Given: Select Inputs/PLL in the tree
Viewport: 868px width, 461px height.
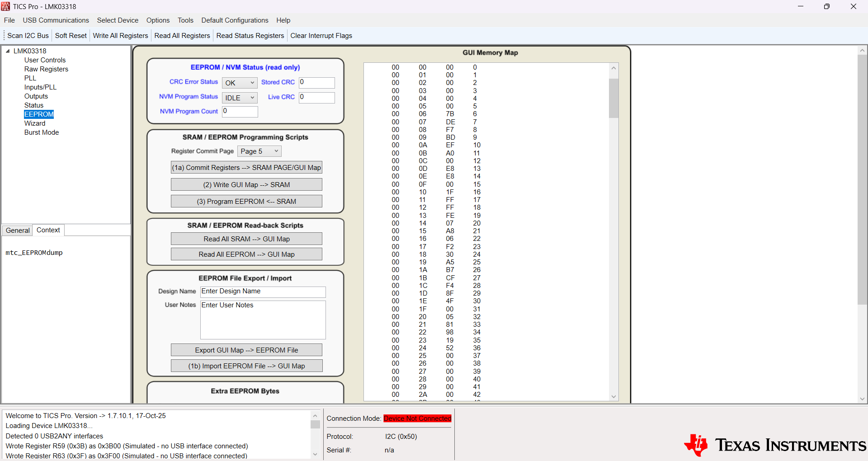Looking at the screenshot, I should coord(41,87).
